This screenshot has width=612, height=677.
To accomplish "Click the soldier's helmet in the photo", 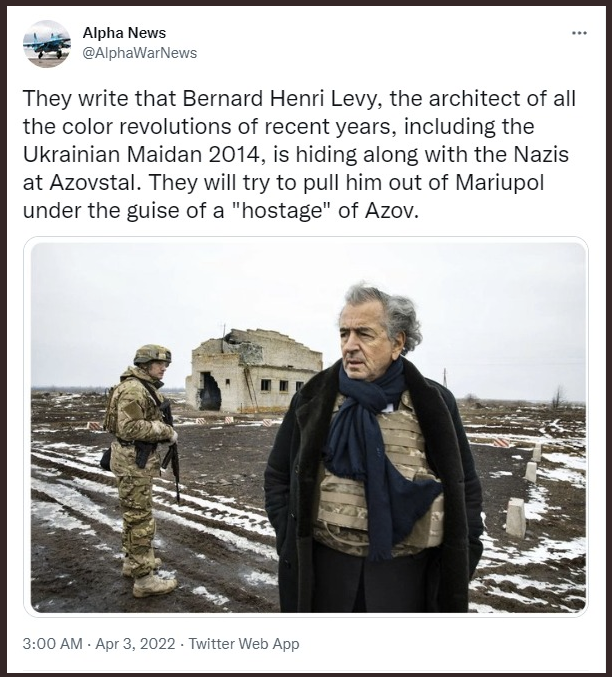I will pos(152,354).
